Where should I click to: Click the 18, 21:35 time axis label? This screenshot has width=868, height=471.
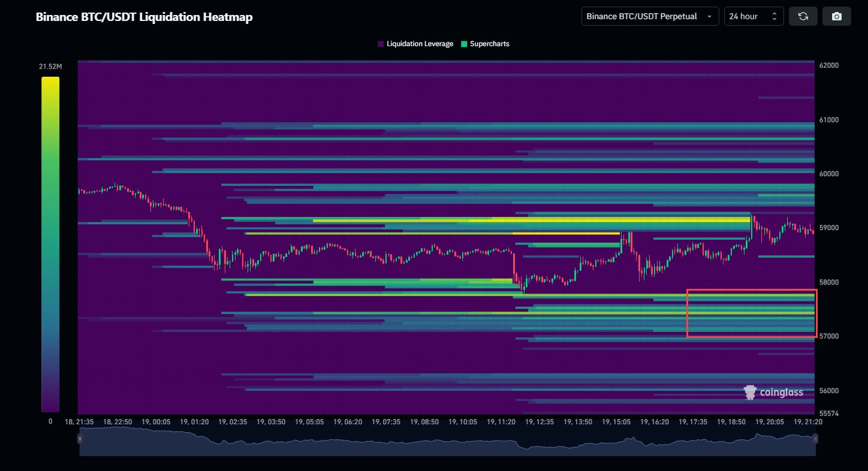(x=79, y=422)
